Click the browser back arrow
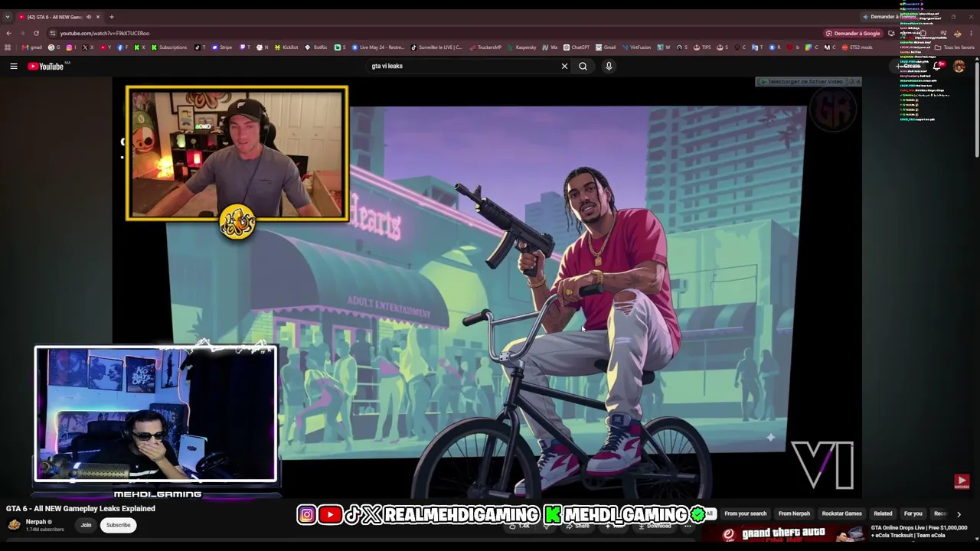Image resolution: width=980 pixels, height=551 pixels. tap(8, 34)
